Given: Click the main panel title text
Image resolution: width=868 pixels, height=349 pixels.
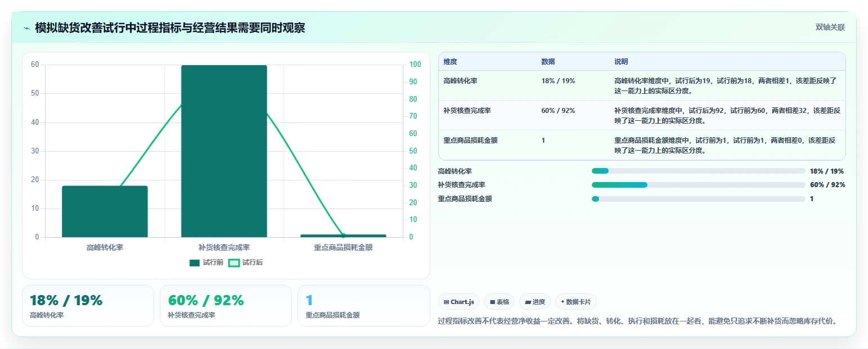Looking at the screenshot, I should pyautogui.click(x=170, y=28).
